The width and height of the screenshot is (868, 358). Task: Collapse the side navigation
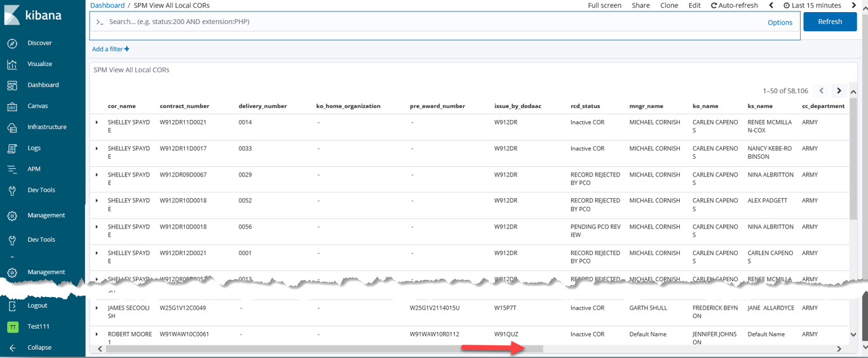pyautogui.click(x=39, y=347)
